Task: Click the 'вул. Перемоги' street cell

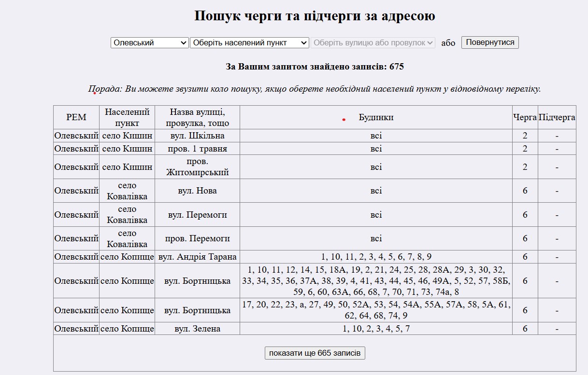Action: pos(197,215)
